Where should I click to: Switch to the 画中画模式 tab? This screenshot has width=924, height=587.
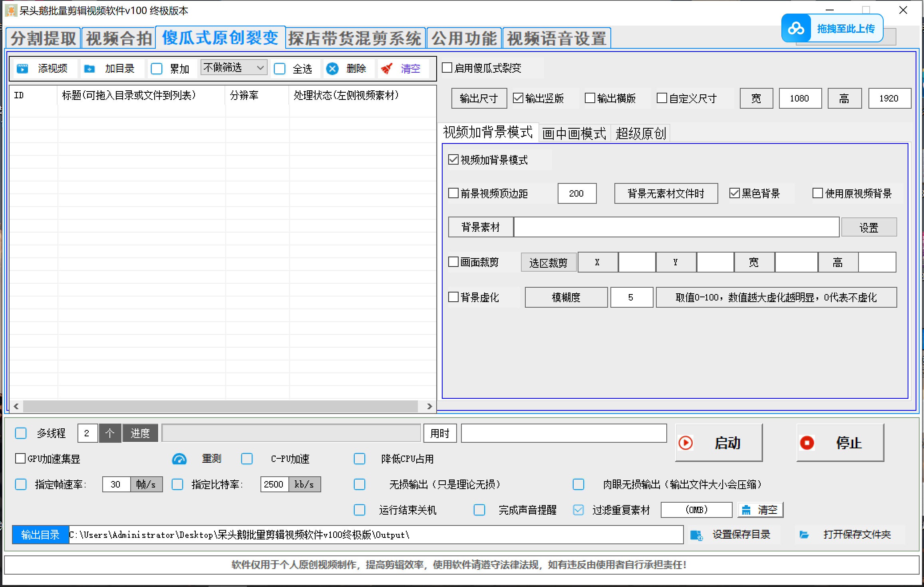click(x=574, y=133)
